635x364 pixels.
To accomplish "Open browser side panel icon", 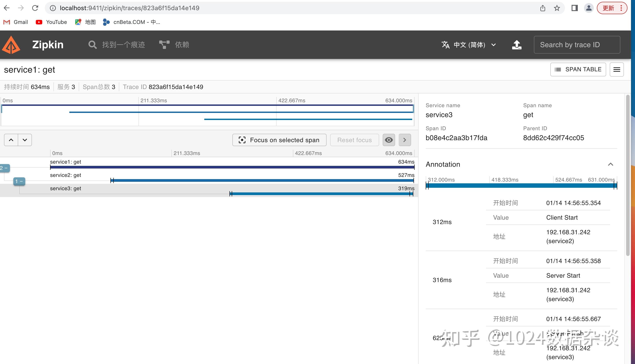I will coord(574,8).
